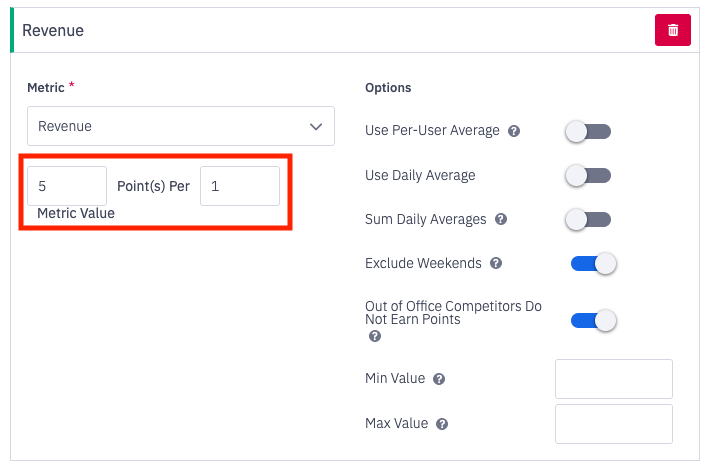The image size is (709, 467).
Task: Click the Max Value input box
Action: (613, 424)
